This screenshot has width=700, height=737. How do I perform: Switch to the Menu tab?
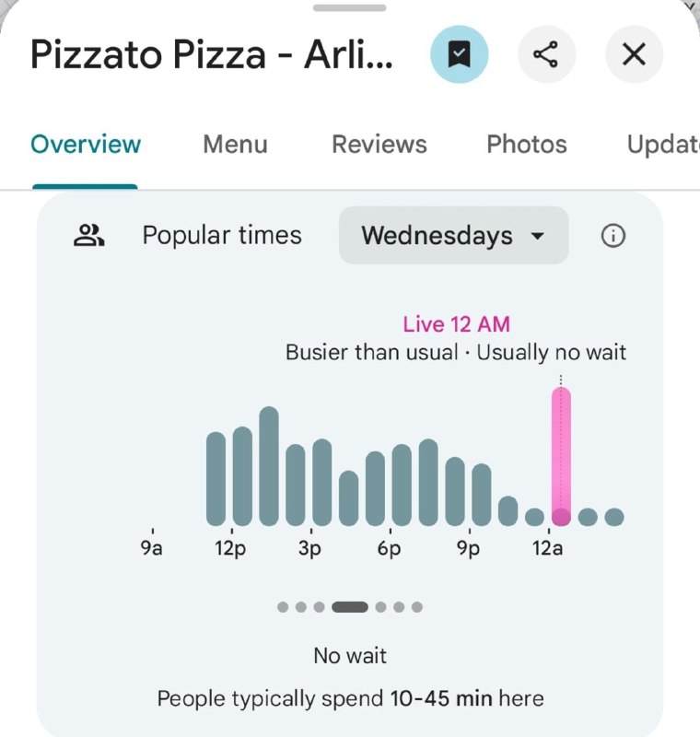pos(235,144)
